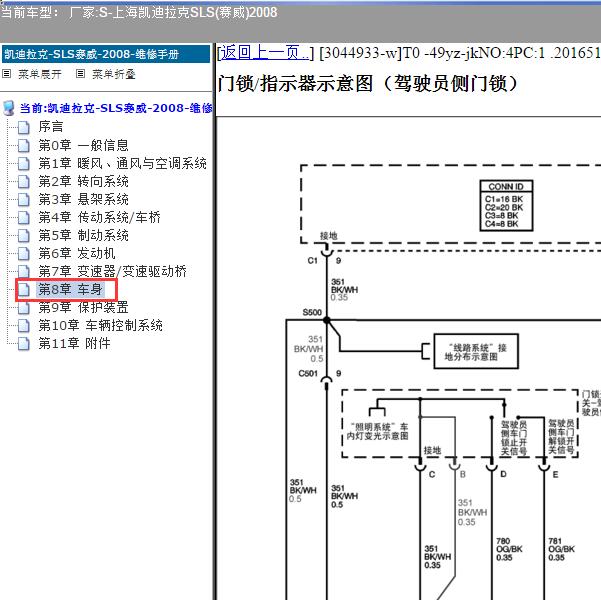Click connector C1 label near pin 9
Viewport: 601px width, 600px height.
coord(313,261)
